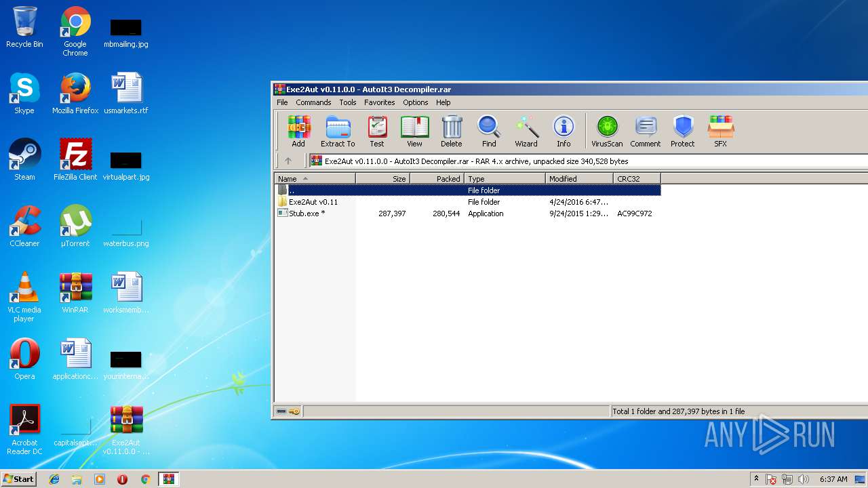Open Opera desktop shortcut
This screenshot has height=488, width=868.
point(24,359)
